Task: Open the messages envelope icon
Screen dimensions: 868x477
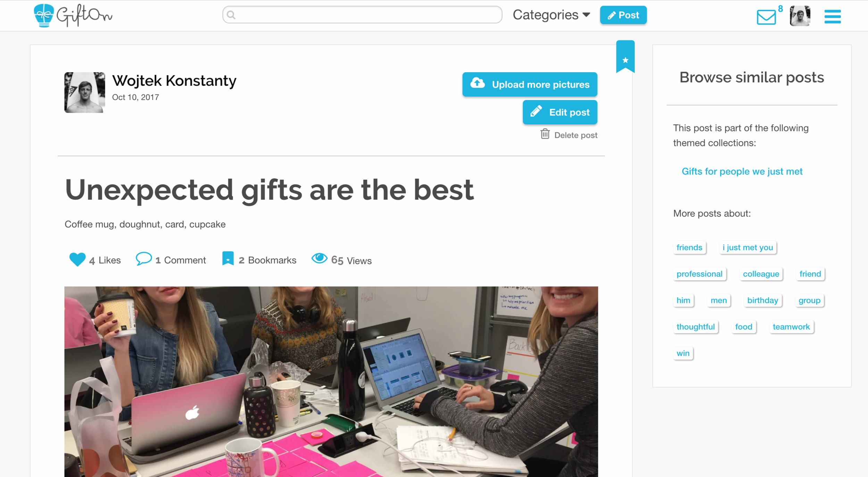Action: (766, 17)
